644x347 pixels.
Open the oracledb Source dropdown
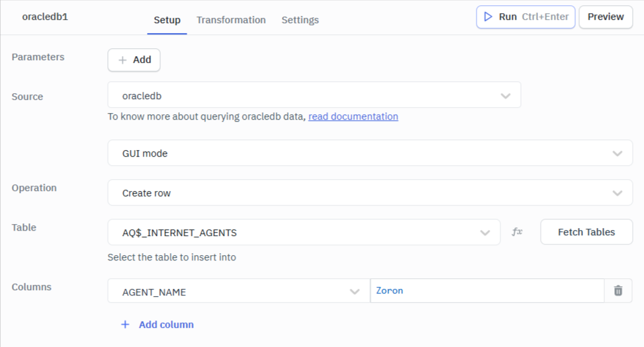pyautogui.click(x=314, y=95)
